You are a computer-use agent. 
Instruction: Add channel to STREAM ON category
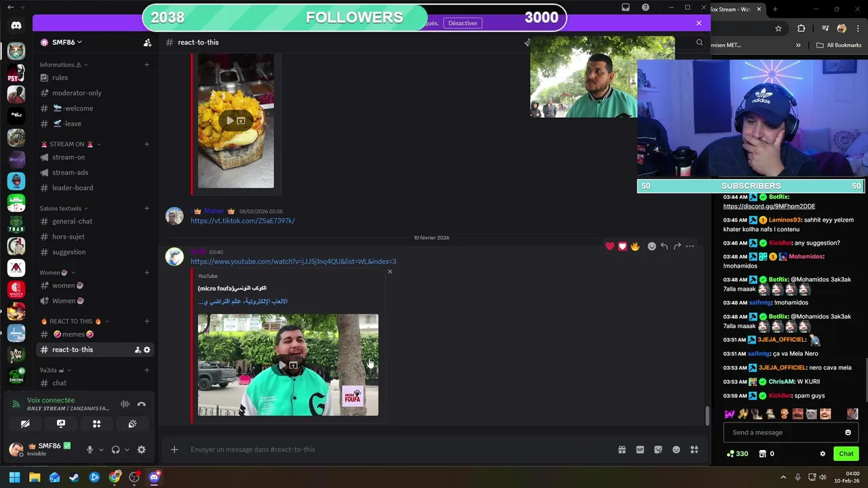146,144
